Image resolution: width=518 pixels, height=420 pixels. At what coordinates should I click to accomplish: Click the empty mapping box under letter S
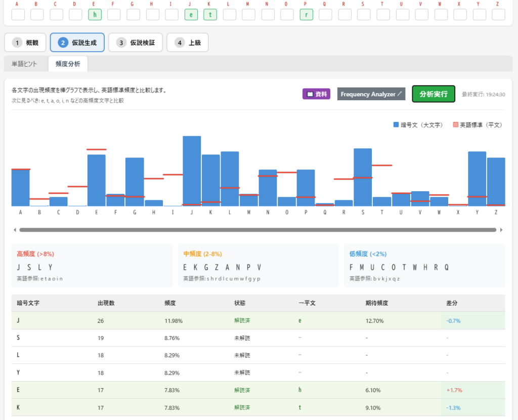[364, 15]
